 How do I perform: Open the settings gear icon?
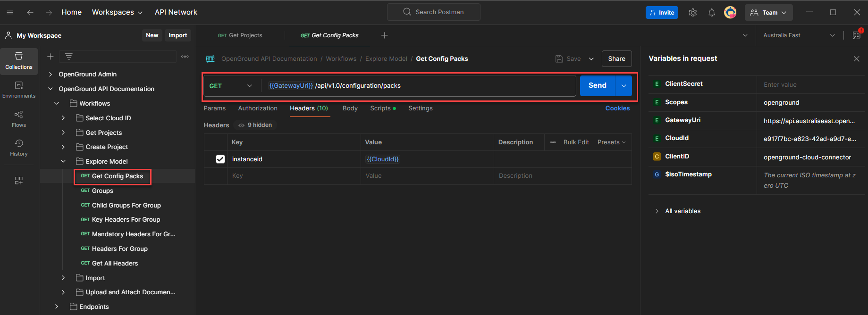[x=692, y=13]
